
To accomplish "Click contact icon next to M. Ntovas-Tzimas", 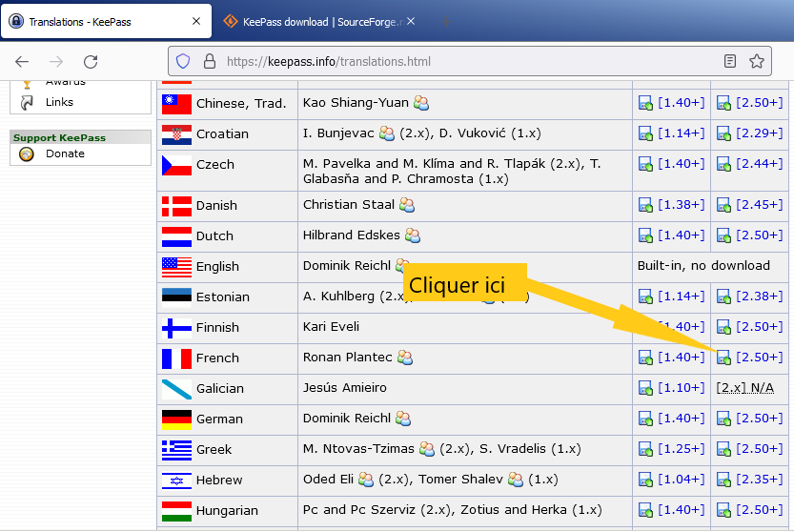I will tap(427, 449).
